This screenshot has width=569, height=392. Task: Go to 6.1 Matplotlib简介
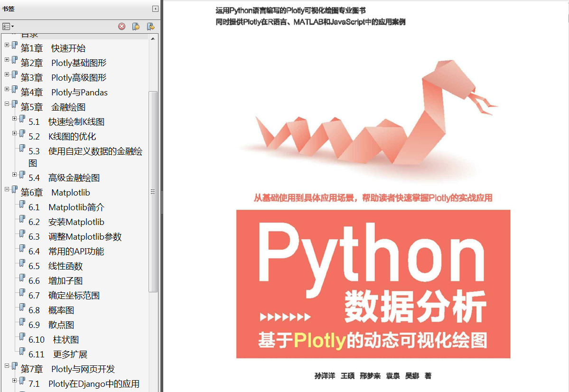tap(66, 207)
